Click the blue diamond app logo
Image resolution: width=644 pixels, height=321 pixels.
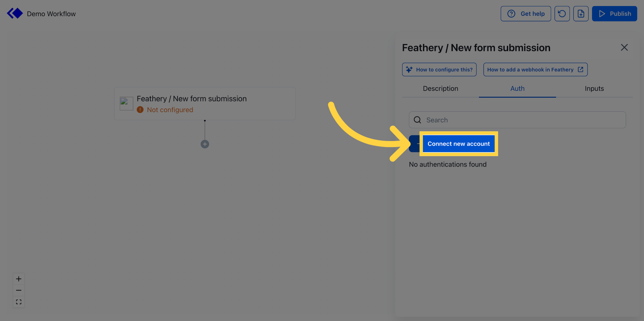[14, 13]
